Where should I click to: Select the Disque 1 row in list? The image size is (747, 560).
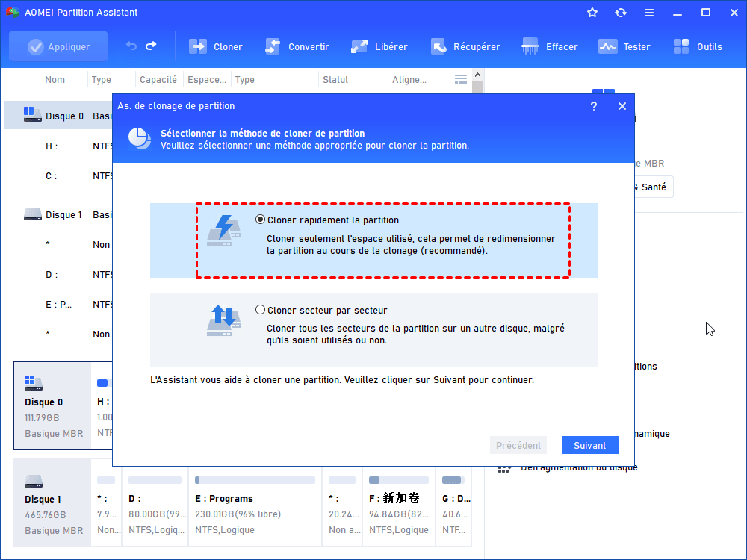tap(58, 215)
